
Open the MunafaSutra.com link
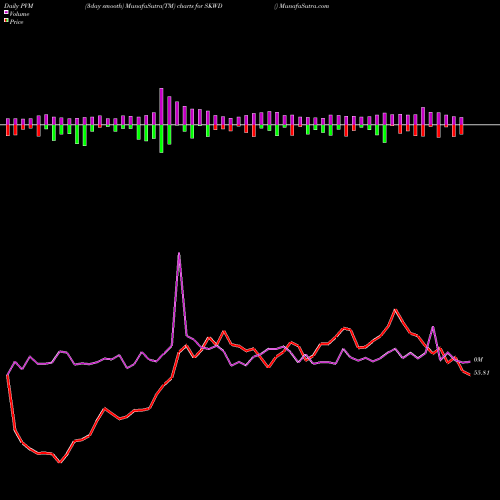click(303, 6)
